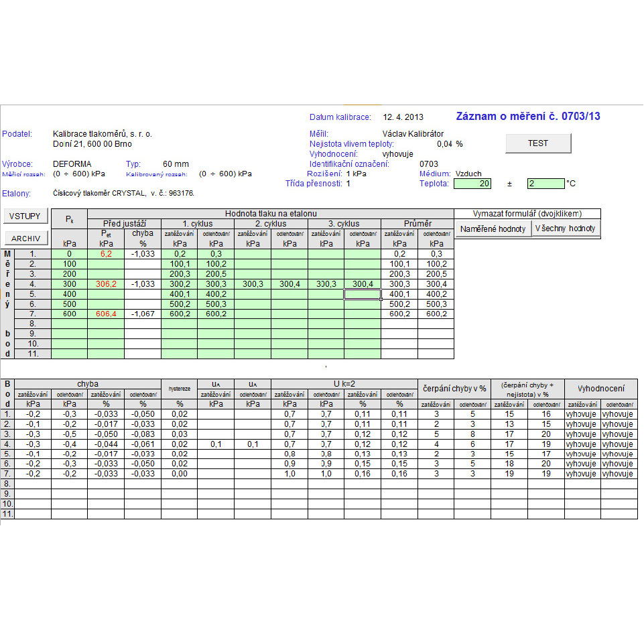The image size is (644, 644).
Task: Click the hystereze value 0,03
Action: (x=180, y=434)
